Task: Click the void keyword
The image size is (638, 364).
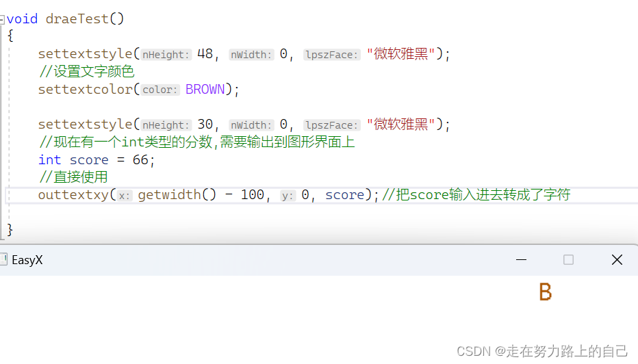Action: tap(22, 18)
